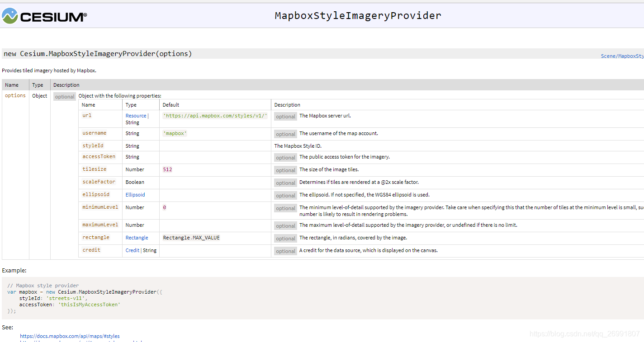Click 'The Mapbox server url.' description

point(325,116)
